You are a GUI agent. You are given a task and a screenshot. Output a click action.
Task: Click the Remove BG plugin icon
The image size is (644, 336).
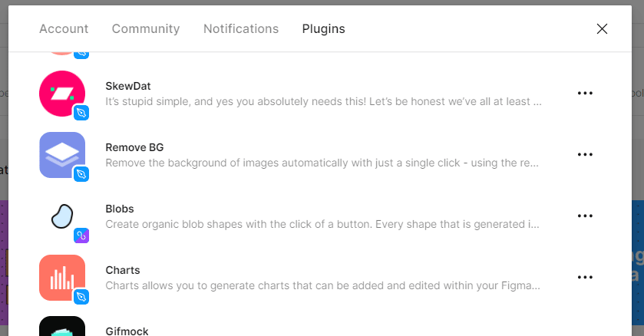pos(62,155)
